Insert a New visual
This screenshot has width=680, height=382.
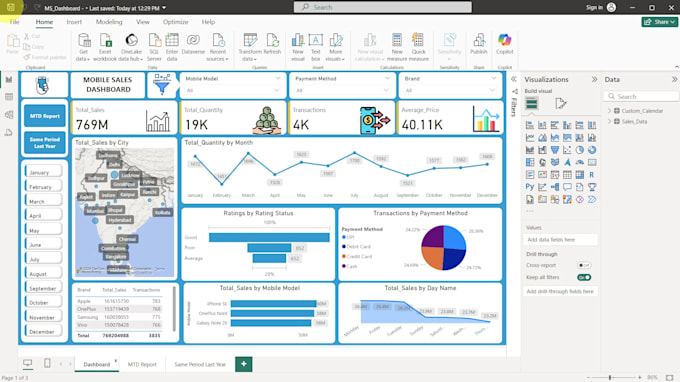pos(298,47)
